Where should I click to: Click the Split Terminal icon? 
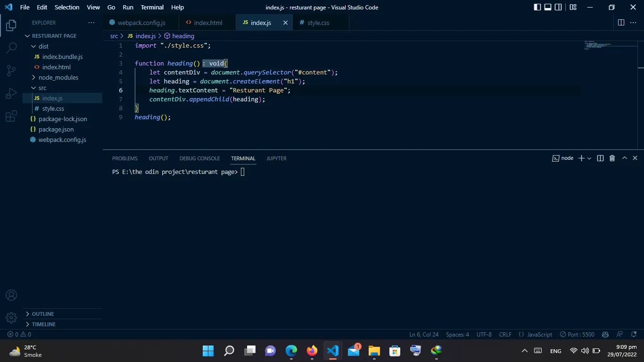pos(600,158)
